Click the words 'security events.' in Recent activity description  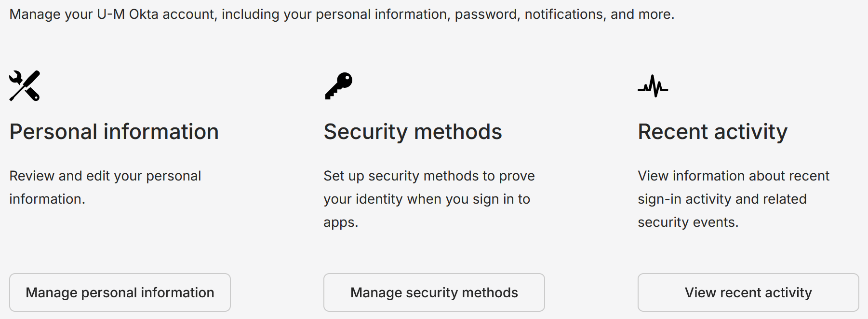pos(688,222)
